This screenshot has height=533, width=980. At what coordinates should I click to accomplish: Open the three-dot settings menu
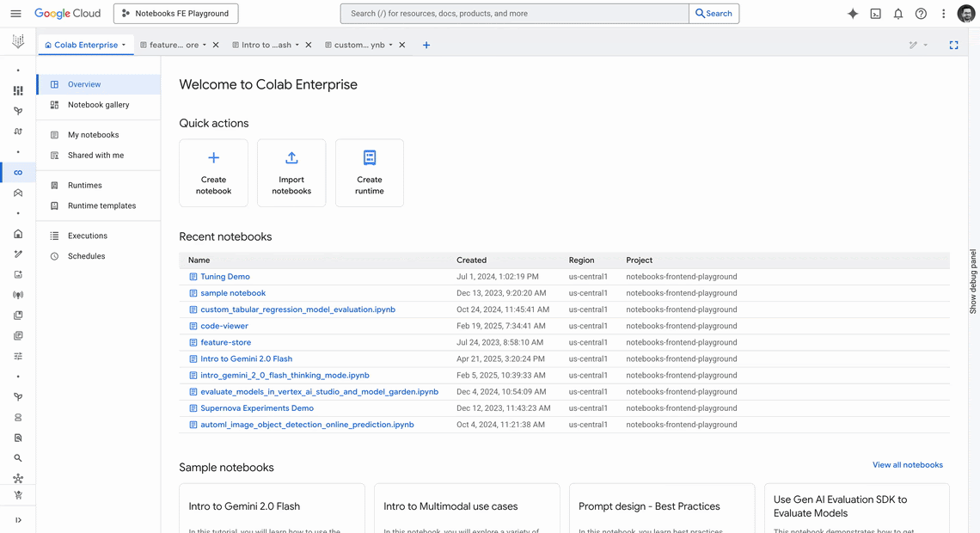coord(943,13)
